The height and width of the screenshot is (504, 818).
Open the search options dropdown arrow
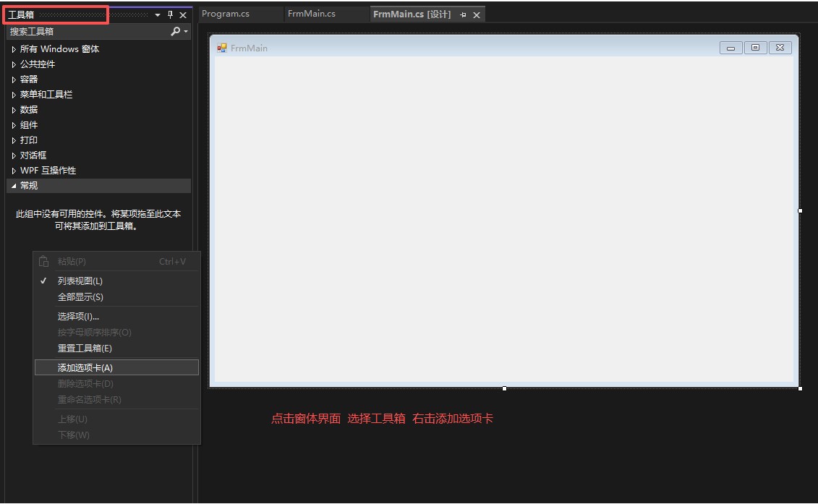point(186,32)
